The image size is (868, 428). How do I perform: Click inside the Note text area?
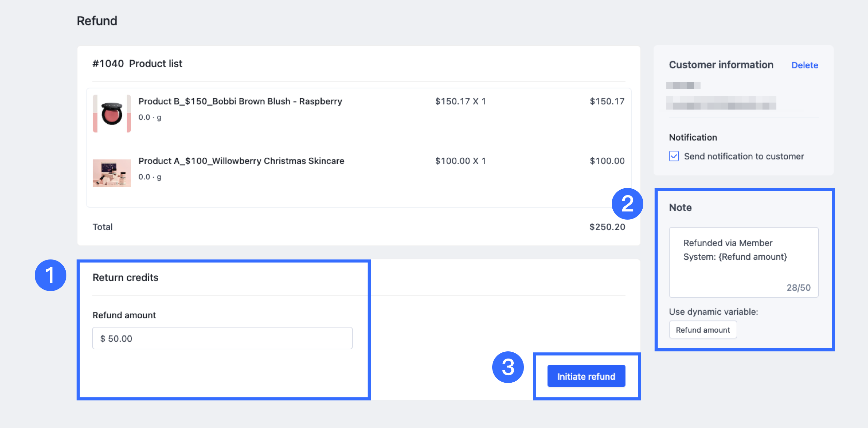click(743, 262)
